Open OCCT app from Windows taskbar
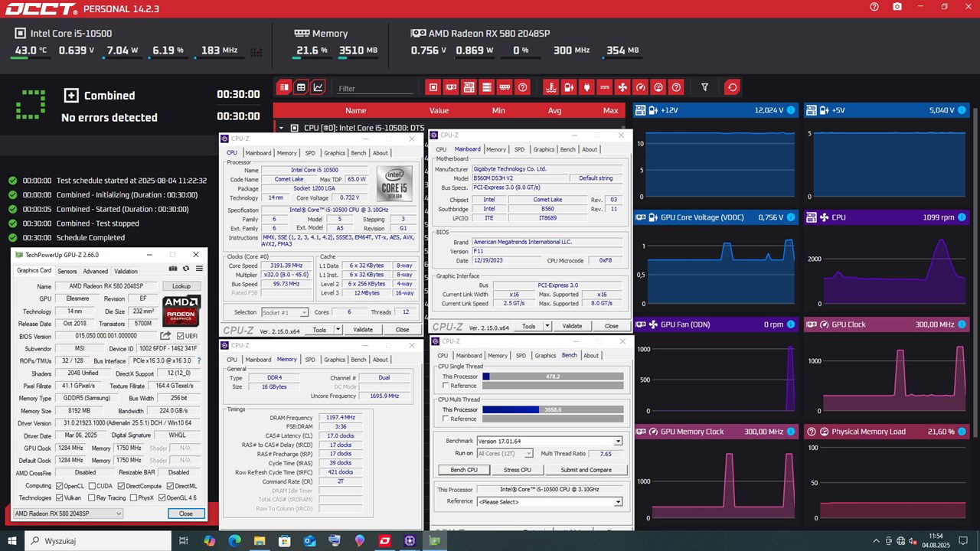The width and height of the screenshot is (980, 551). (384, 540)
